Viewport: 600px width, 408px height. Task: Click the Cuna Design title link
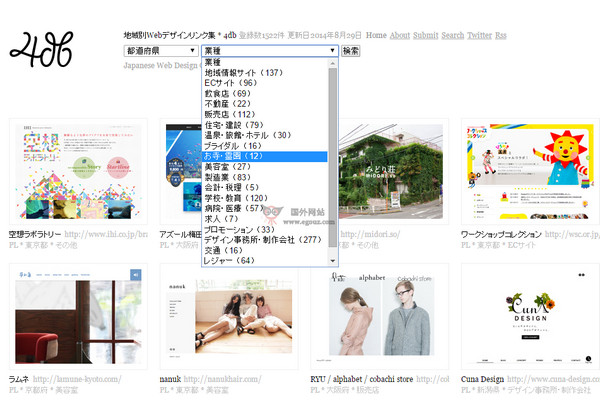pyautogui.click(x=483, y=379)
